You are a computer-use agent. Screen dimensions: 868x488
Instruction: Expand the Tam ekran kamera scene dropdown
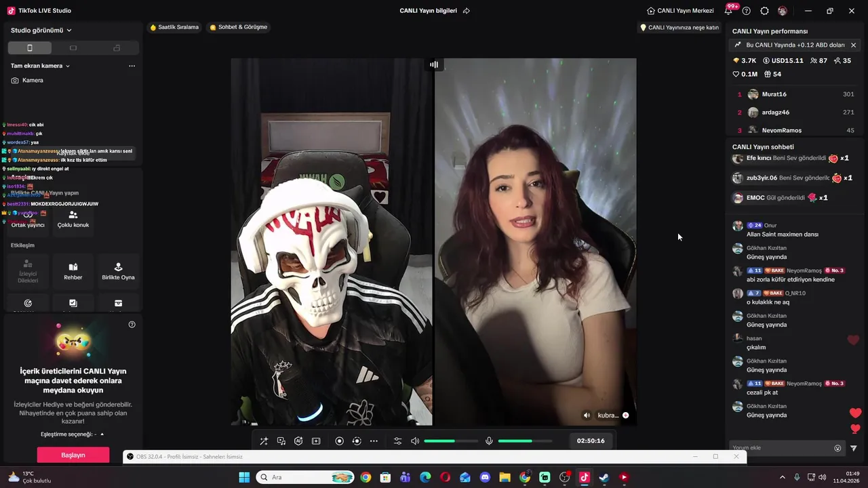pyautogui.click(x=41, y=66)
